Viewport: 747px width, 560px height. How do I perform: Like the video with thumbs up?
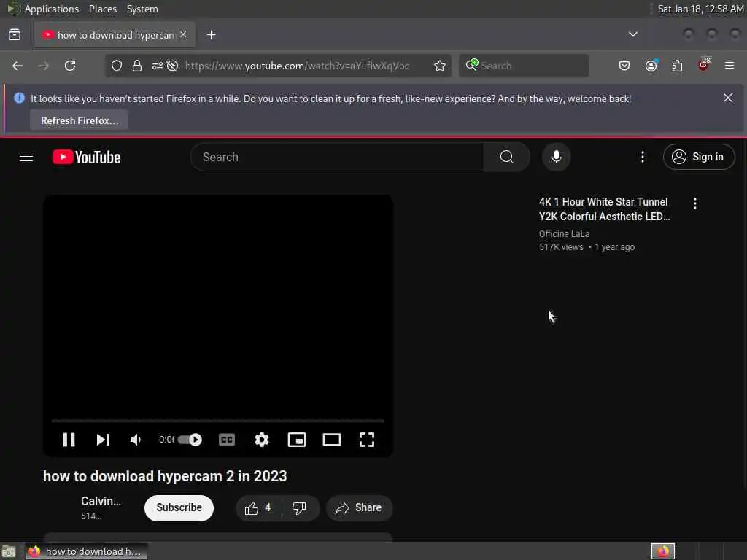258,508
